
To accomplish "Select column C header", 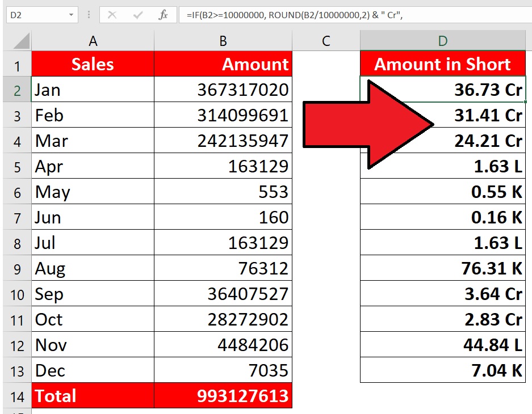I will (326, 41).
